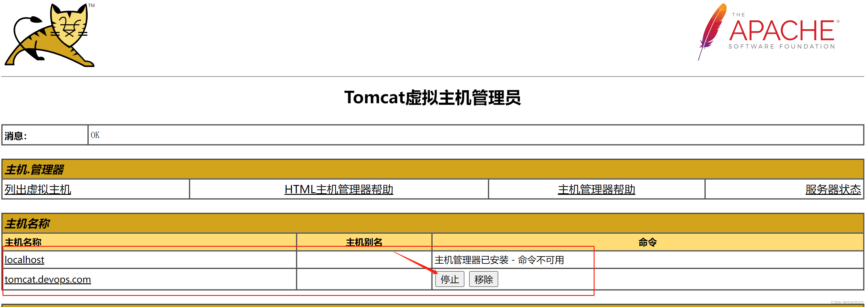Click the message text OK
This screenshot has height=307, width=868.
(x=95, y=135)
